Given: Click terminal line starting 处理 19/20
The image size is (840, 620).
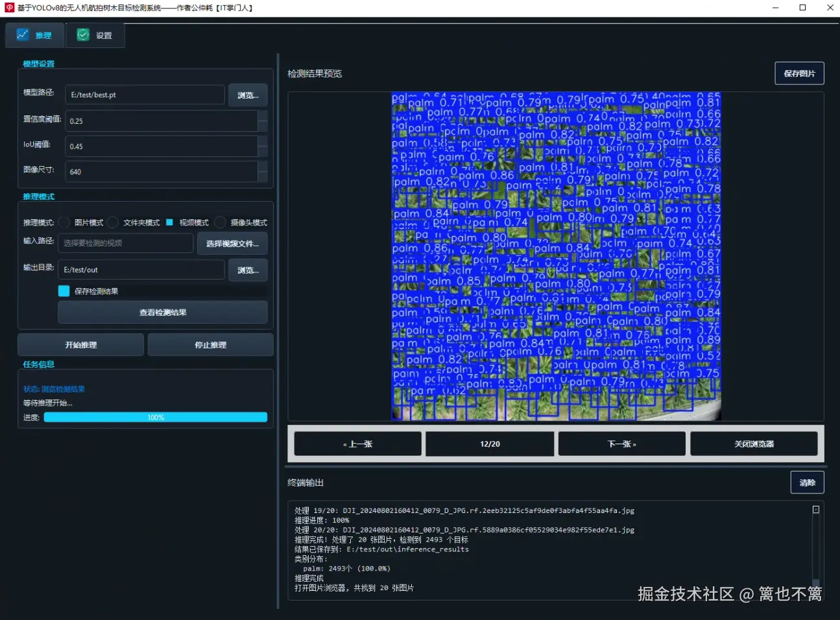Looking at the screenshot, I should click(x=464, y=510).
